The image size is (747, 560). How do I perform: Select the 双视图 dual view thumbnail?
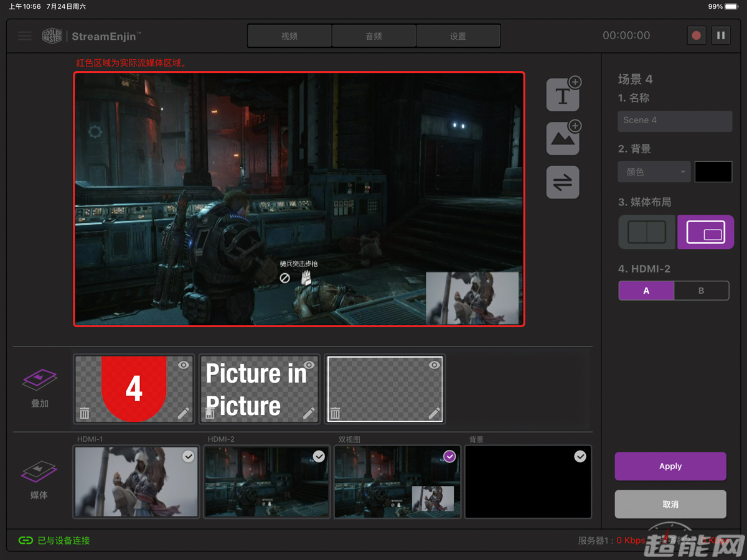pyautogui.click(x=398, y=482)
